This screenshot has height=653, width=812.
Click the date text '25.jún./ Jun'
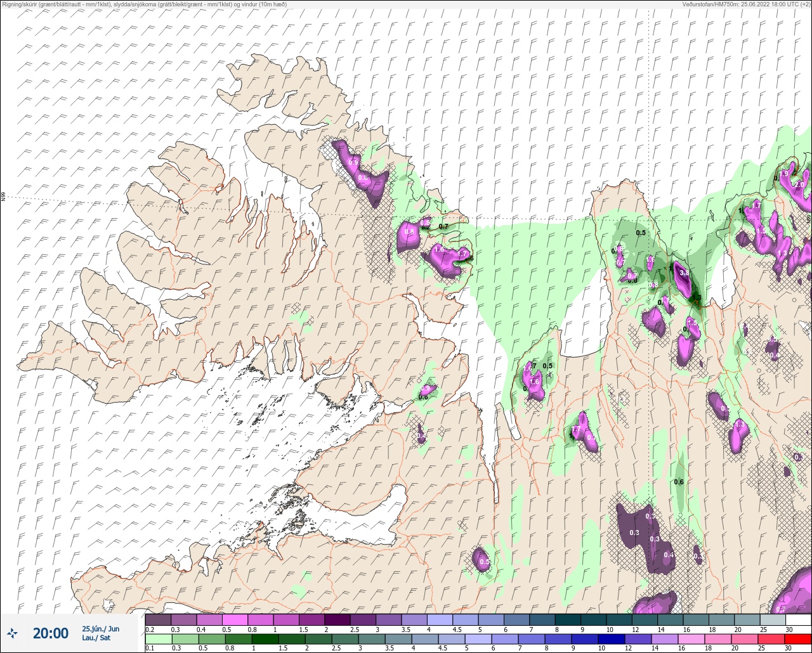coord(100,628)
